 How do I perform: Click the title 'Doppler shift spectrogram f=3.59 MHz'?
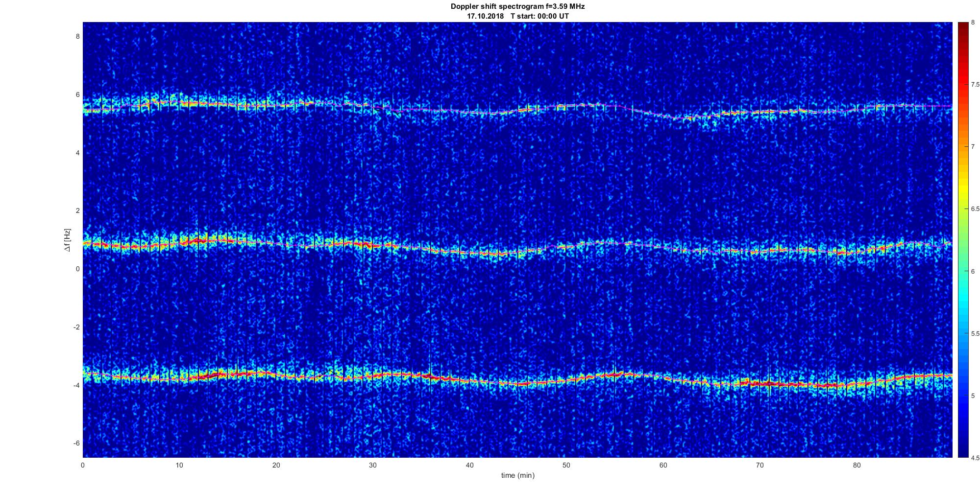[517, 7]
